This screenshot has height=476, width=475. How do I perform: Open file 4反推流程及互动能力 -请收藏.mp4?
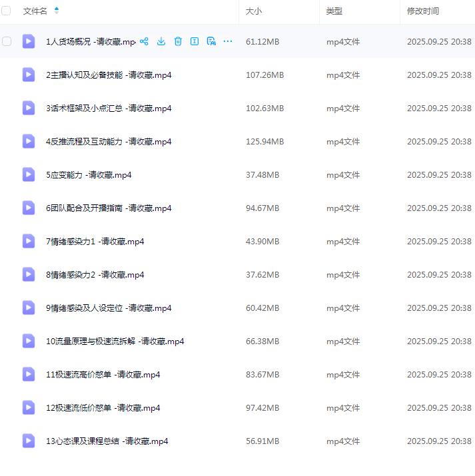[109, 141]
